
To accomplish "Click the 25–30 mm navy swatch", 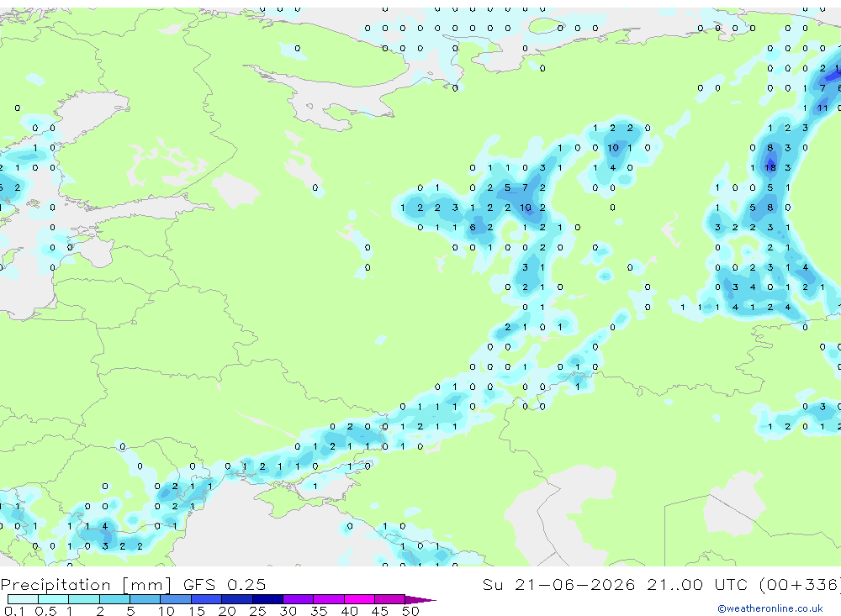I will click(267, 599).
